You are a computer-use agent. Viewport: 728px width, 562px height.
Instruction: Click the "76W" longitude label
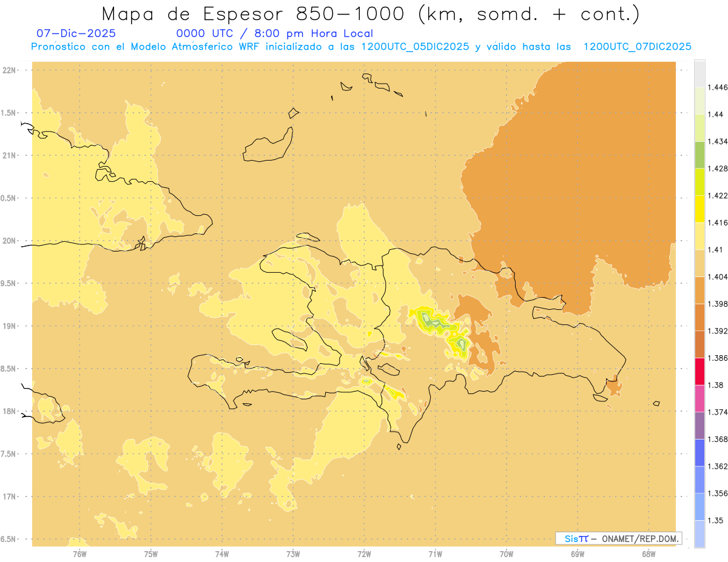click(x=79, y=554)
